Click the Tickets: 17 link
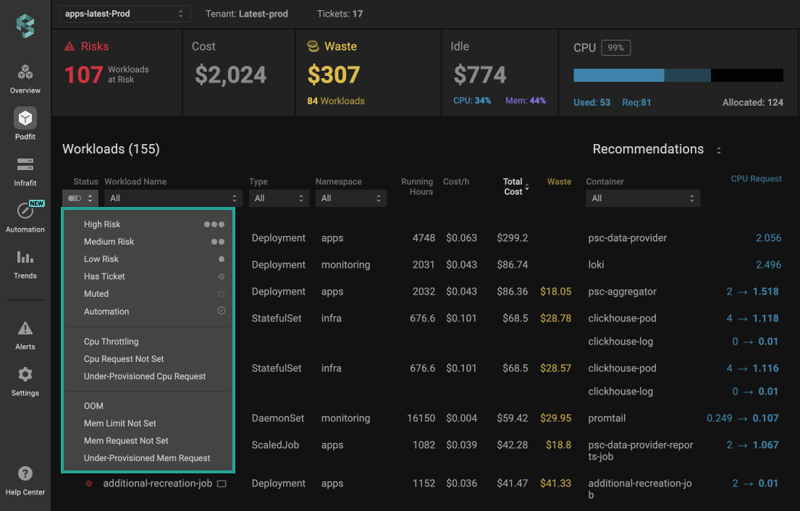This screenshot has height=511, width=800. pos(340,14)
